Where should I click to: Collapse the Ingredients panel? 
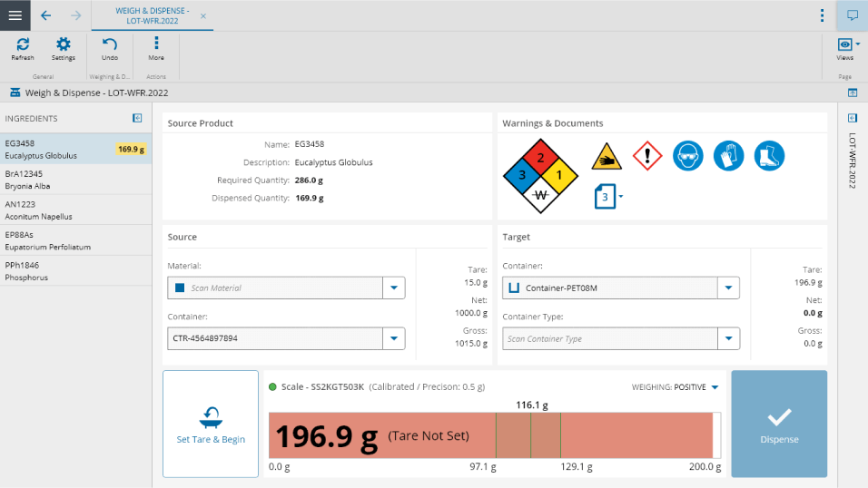(137, 118)
